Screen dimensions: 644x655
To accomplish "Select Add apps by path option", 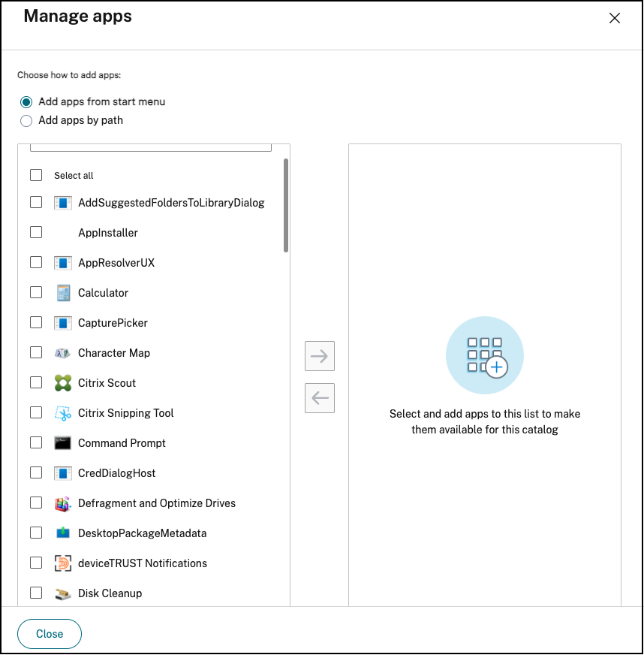I will 26,121.
